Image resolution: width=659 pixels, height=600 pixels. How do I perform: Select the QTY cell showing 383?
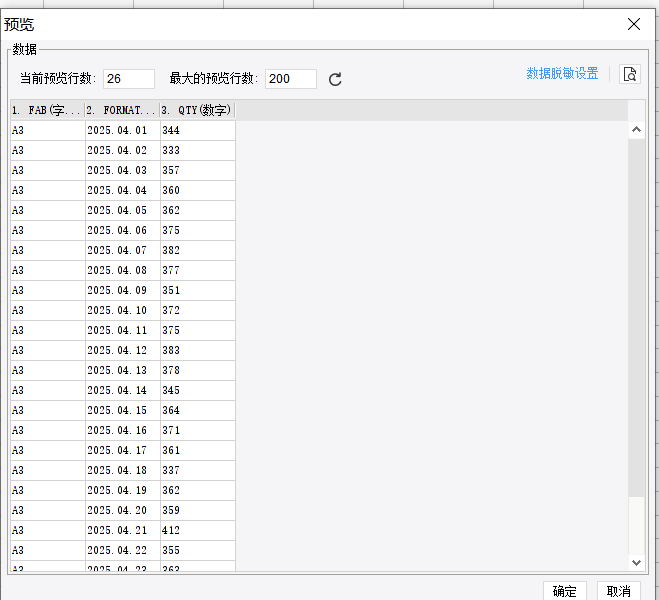click(x=198, y=350)
